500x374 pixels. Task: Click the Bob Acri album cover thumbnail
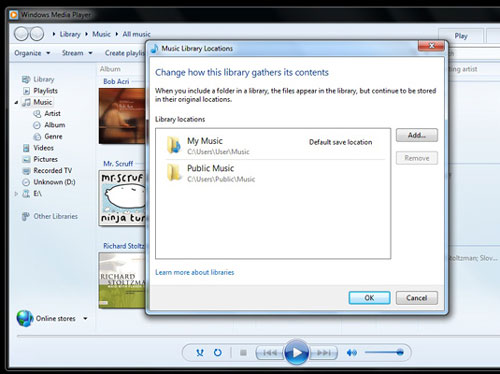pos(122,116)
